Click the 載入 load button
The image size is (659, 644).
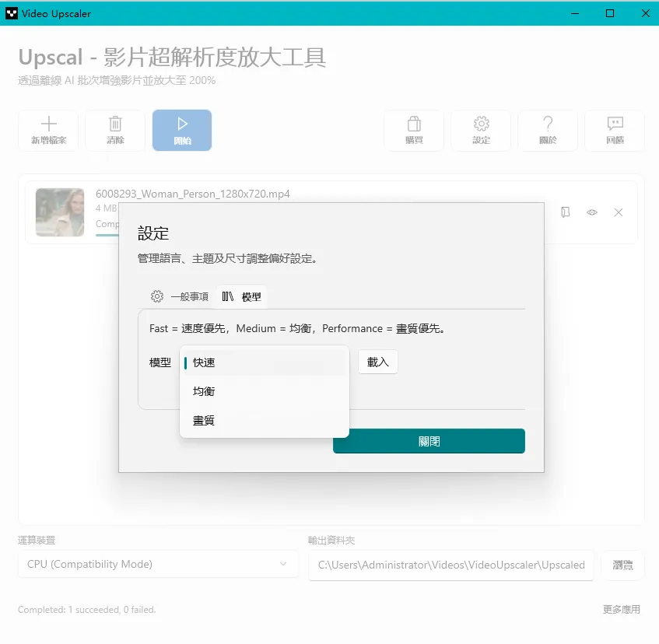tap(378, 362)
